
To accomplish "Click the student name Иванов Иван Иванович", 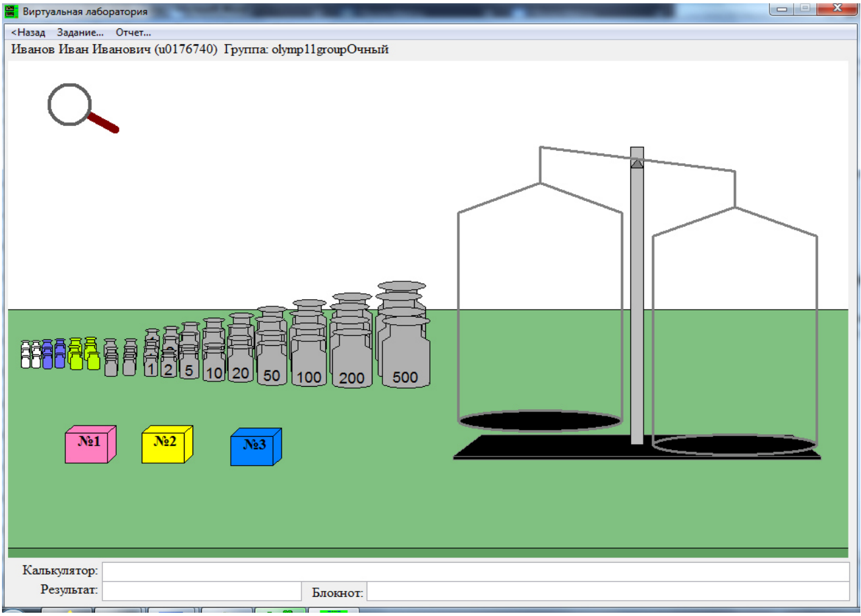I will point(81,49).
